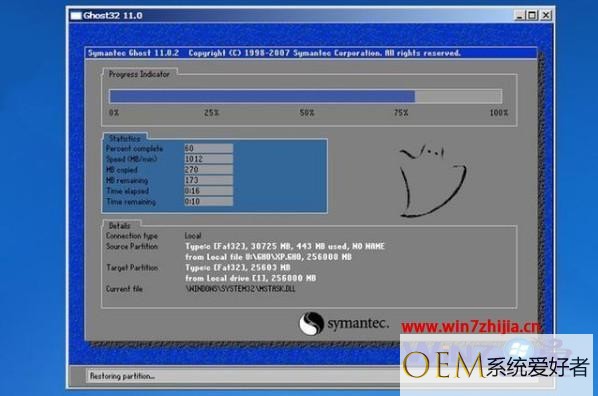Select the Time elapsed value field
Viewport: 598px width, 396px height.
tap(208, 191)
